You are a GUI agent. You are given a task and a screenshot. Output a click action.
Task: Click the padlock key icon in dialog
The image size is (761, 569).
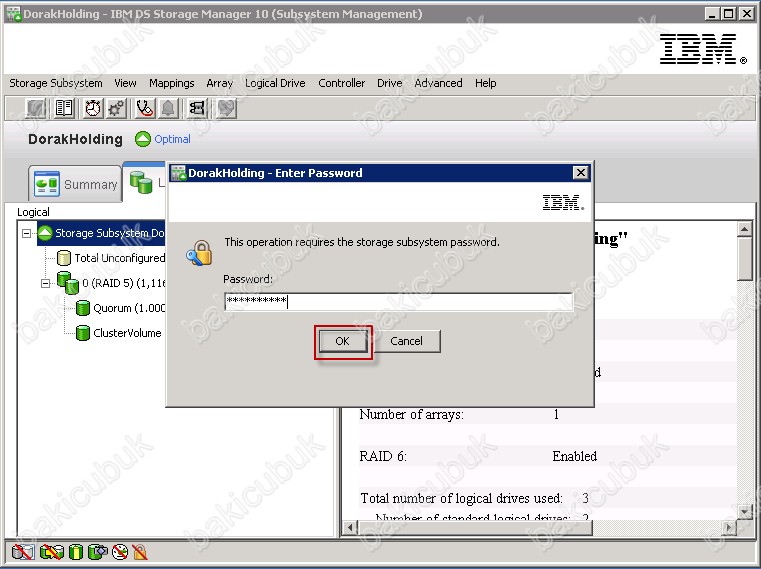tap(199, 253)
